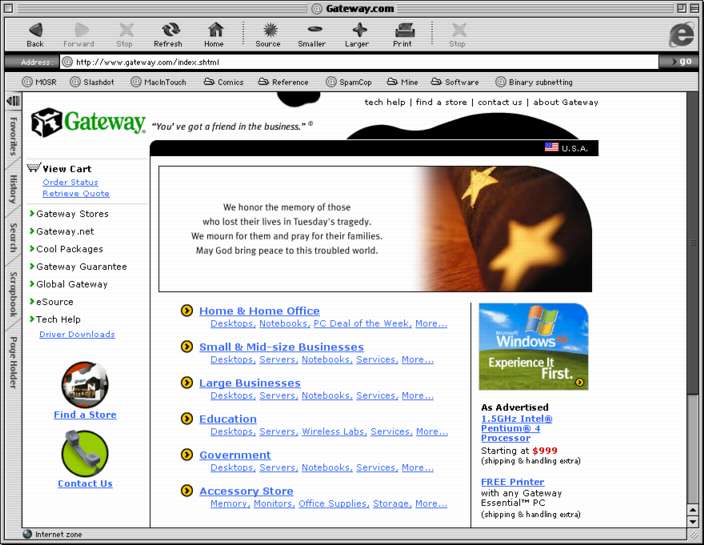Viewport: 704px width, 545px height.
Task: Collapse the Explorer bar with the arrow toggle
Action: [13, 101]
